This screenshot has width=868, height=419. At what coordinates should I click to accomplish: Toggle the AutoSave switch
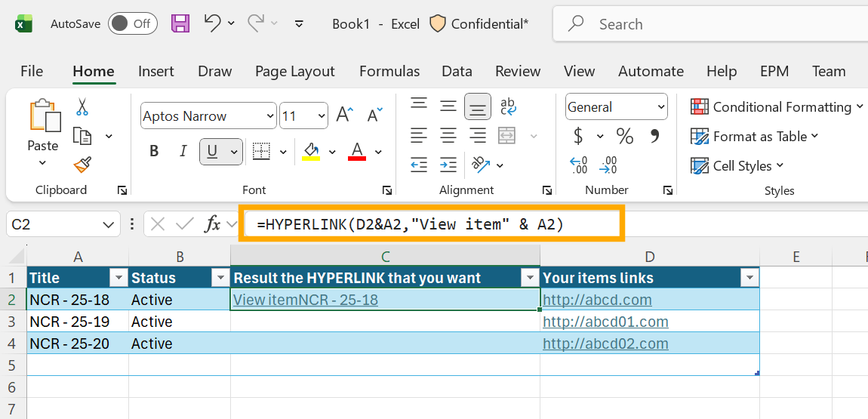pos(133,24)
